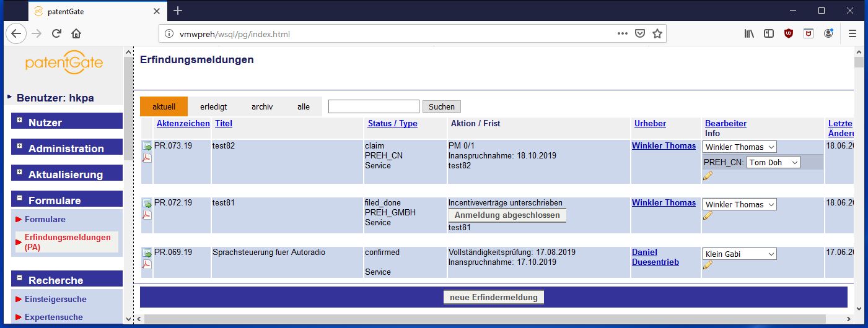Open a new browser tab
Viewport: 868px width, 328px height.
(178, 11)
